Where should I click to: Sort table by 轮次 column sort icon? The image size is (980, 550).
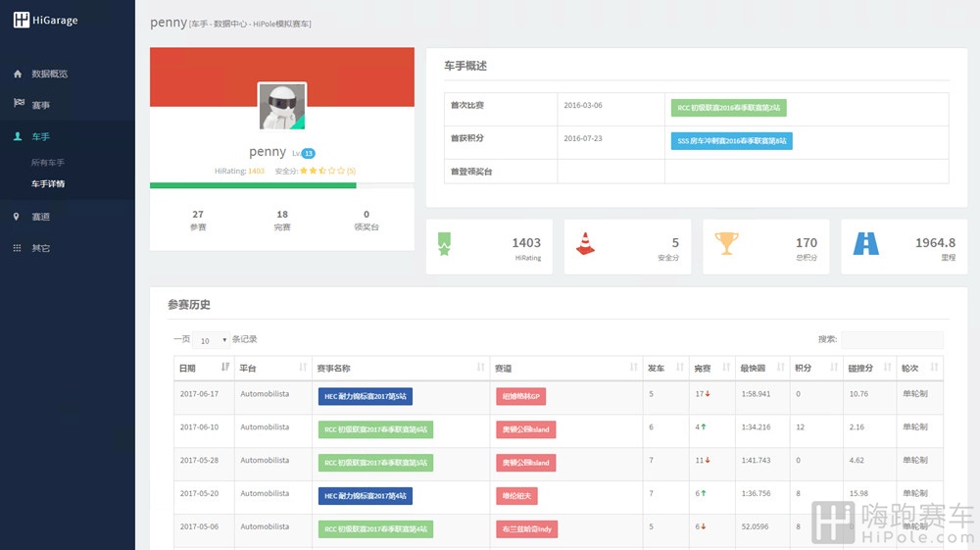point(934,368)
